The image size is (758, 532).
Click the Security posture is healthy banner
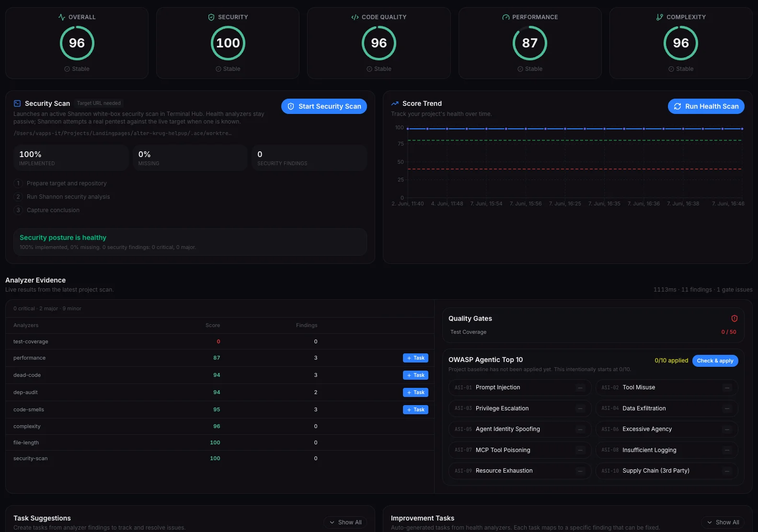click(190, 242)
